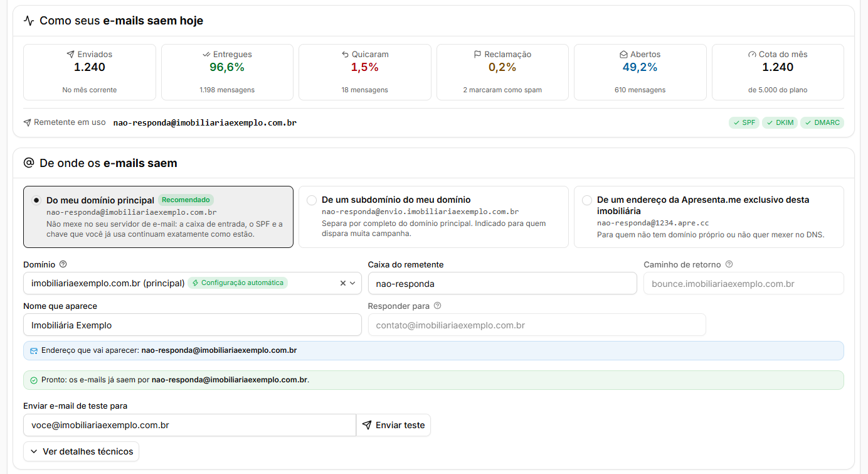Click the help icon beside 'Responder para'
The height and width of the screenshot is (474, 868).
click(437, 306)
